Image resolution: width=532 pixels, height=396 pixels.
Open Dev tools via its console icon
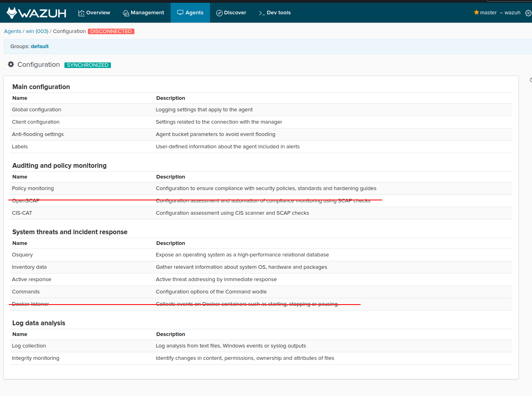[x=262, y=12]
